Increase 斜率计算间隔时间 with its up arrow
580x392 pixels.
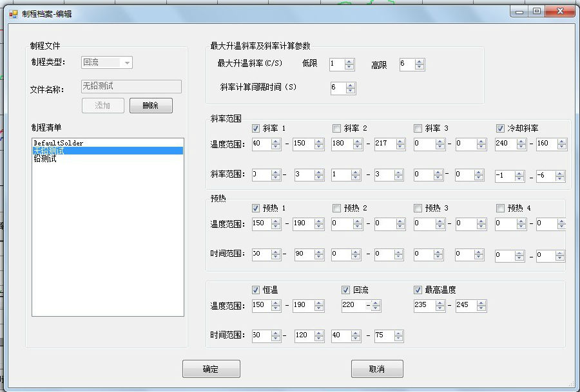(351, 86)
